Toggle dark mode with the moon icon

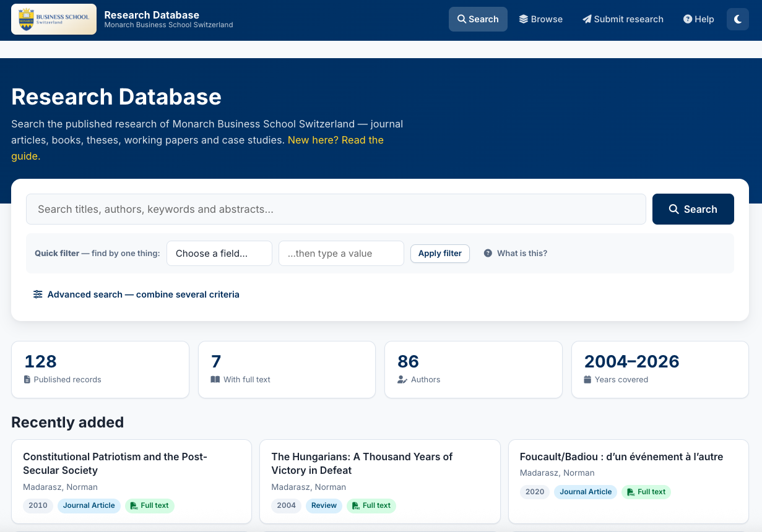[738, 19]
